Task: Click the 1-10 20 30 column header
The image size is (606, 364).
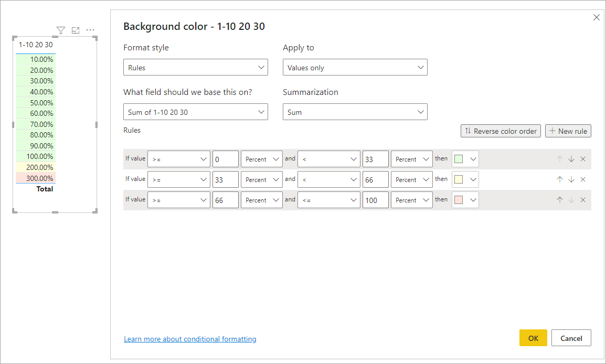Action: point(36,45)
